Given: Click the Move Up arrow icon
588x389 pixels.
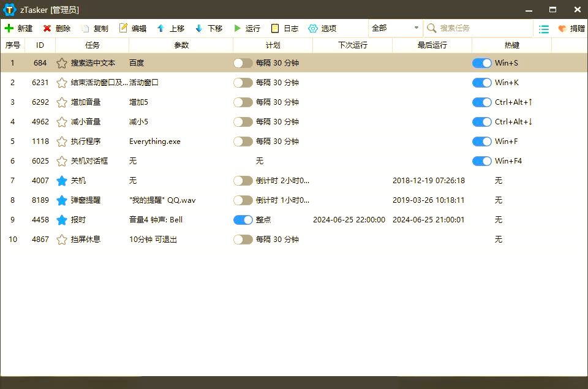Looking at the screenshot, I should [x=161, y=28].
